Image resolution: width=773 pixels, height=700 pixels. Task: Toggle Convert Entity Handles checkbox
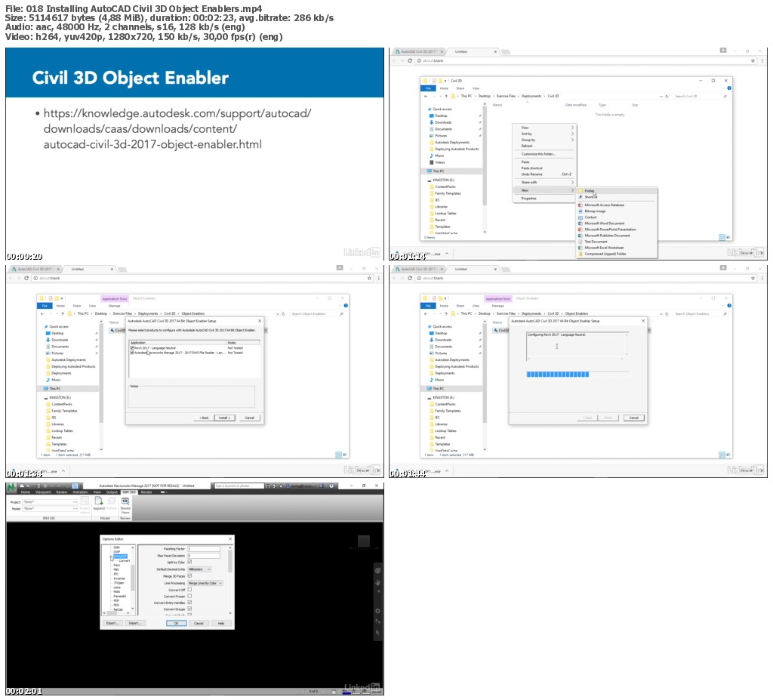[189, 603]
